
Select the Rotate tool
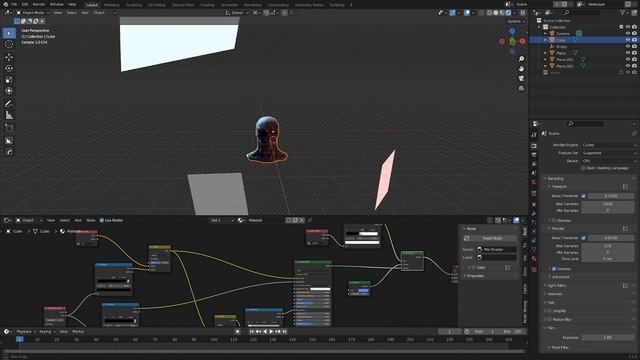(x=9, y=68)
